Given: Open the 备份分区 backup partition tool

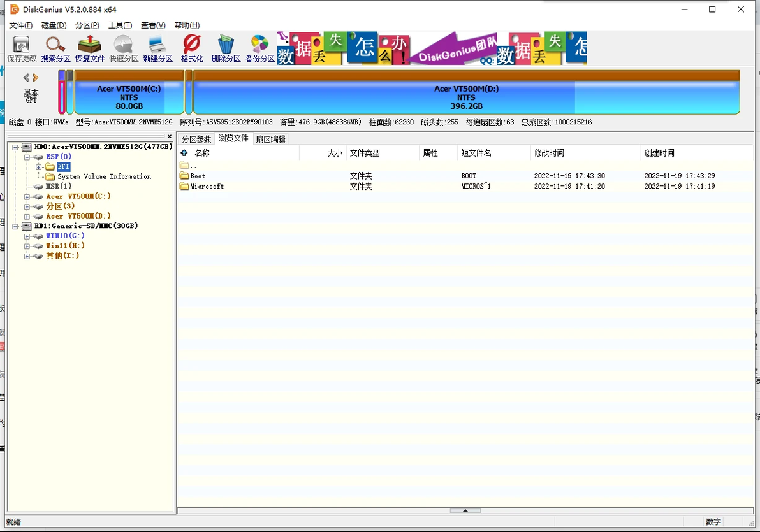Looking at the screenshot, I should pyautogui.click(x=259, y=48).
